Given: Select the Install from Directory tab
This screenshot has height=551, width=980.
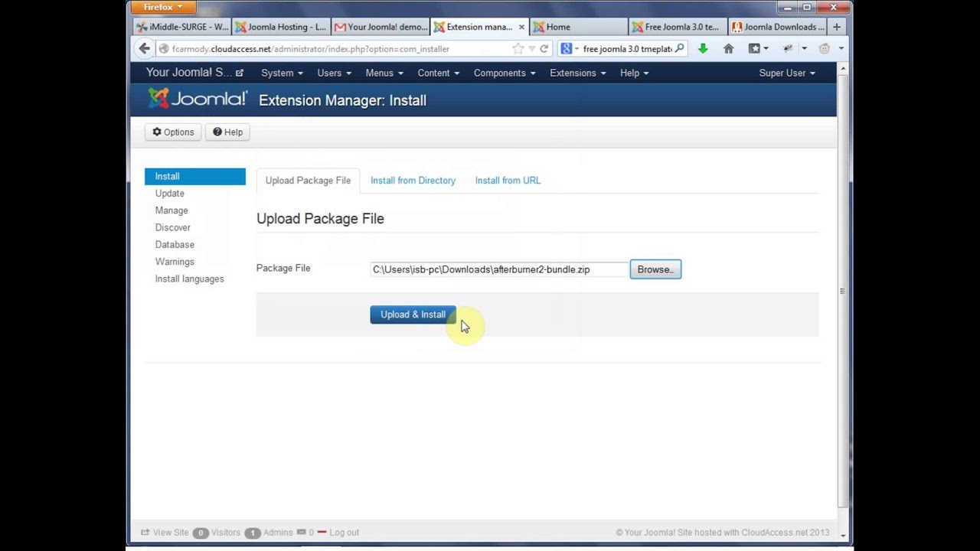Looking at the screenshot, I should click(x=413, y=181).
